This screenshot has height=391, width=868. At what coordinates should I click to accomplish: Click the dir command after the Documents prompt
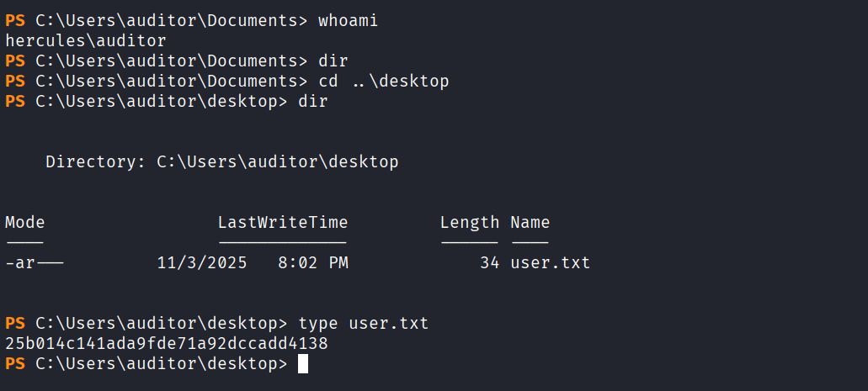pyautogui.click(x=333, y=61)
